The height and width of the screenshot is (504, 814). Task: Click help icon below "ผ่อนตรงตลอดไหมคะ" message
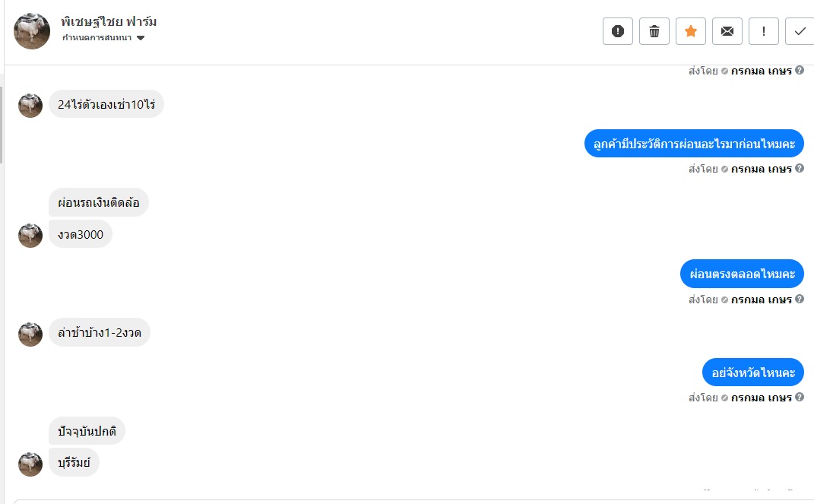800,300
